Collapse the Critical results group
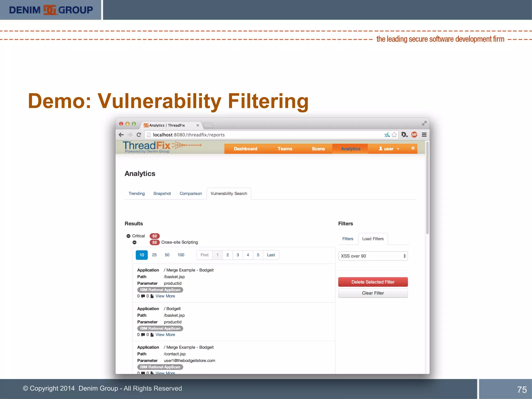 click(128, 236)
